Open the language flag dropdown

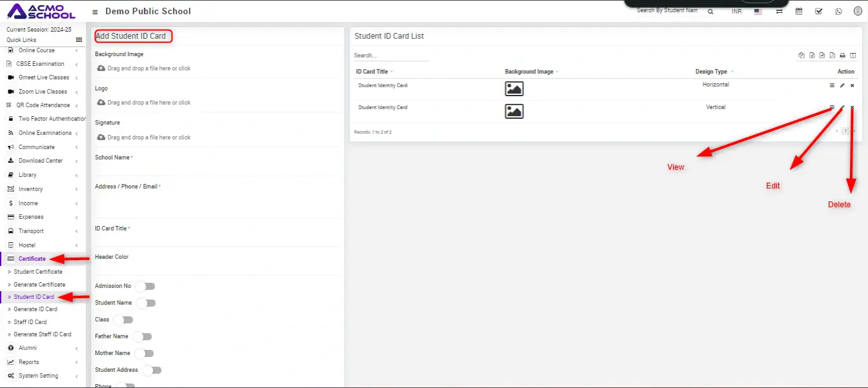pyautogui.click(x=758, y=11)
